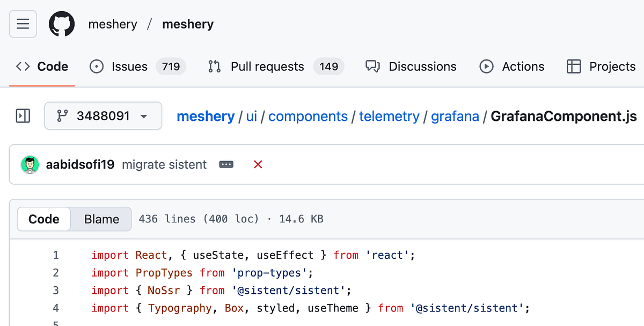
Task: Click aabidsofi19's avatar image
Action: [30, 164]
